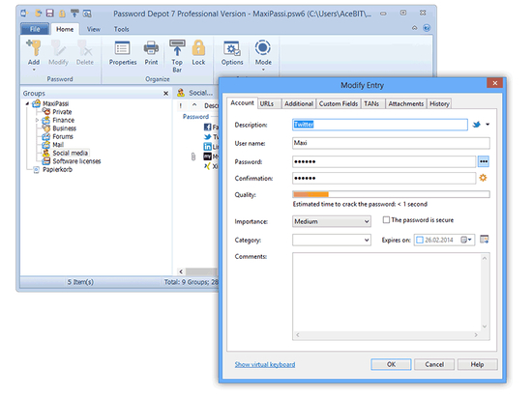This screenshot has width=532, height=399.
Task: Select the LinkedIn entry icon in list
Action: 207,147
